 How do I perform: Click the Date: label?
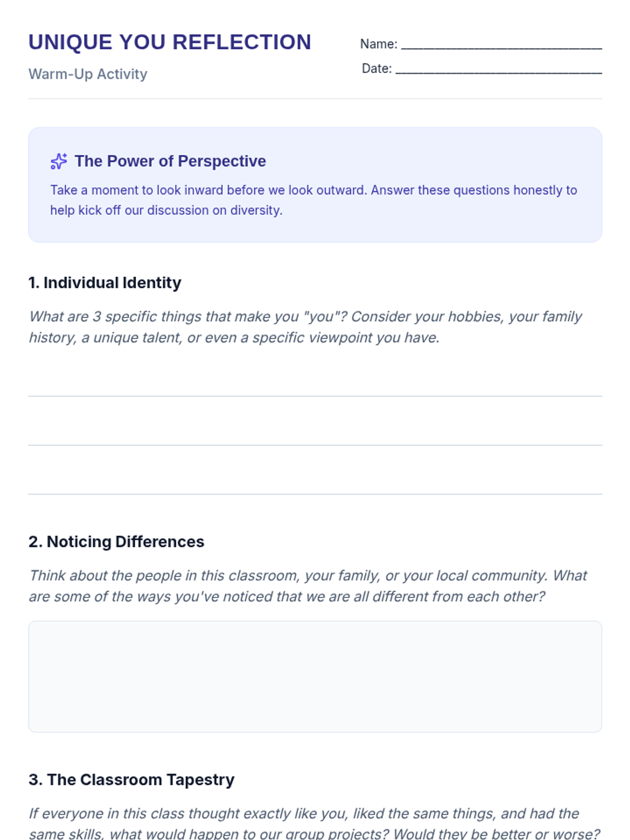(x=376, y=69)
